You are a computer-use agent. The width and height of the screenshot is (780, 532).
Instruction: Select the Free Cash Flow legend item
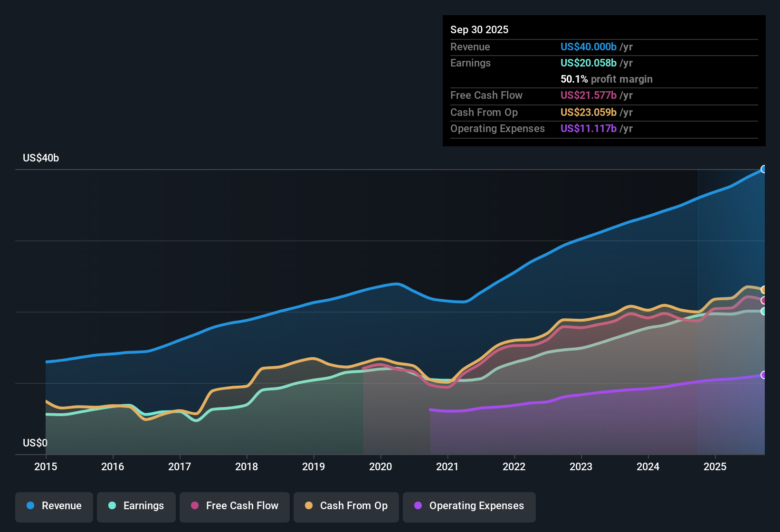point(234,506)
